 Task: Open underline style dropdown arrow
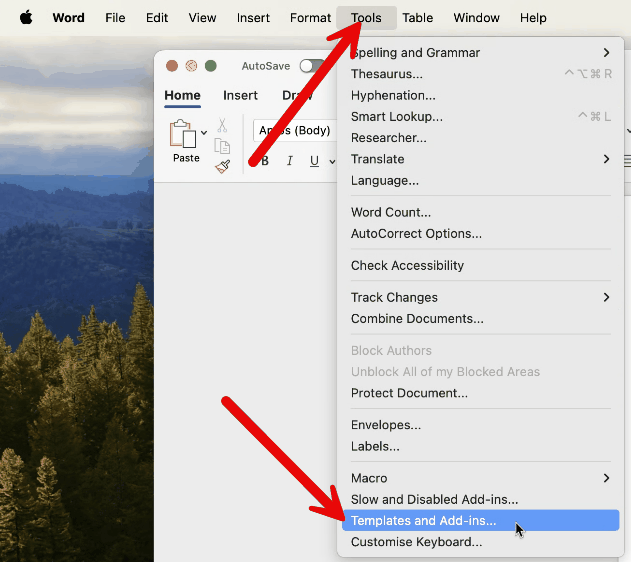click(x=332, y=162)
